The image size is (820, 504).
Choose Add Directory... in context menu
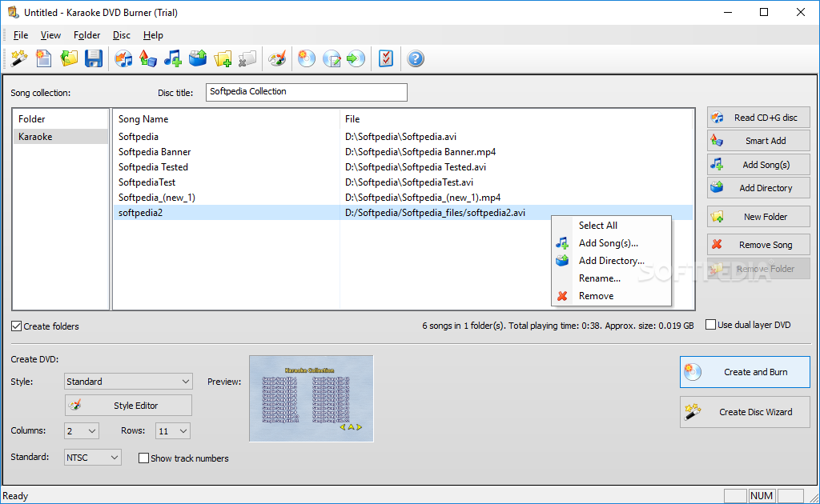coord(611,261)
